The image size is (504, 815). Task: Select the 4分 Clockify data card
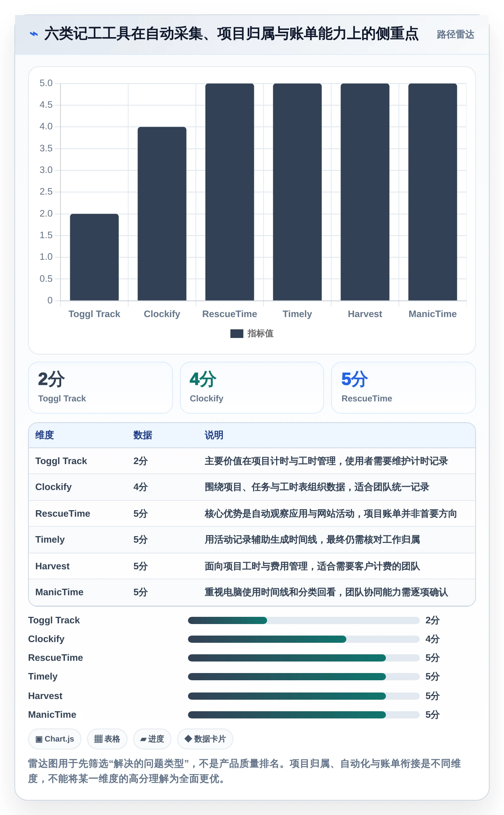click(x=252, y=388)
